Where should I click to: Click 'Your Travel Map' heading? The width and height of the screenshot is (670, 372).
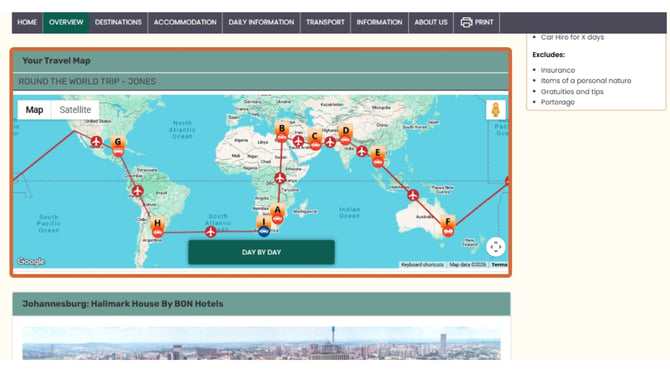(56, 61)
